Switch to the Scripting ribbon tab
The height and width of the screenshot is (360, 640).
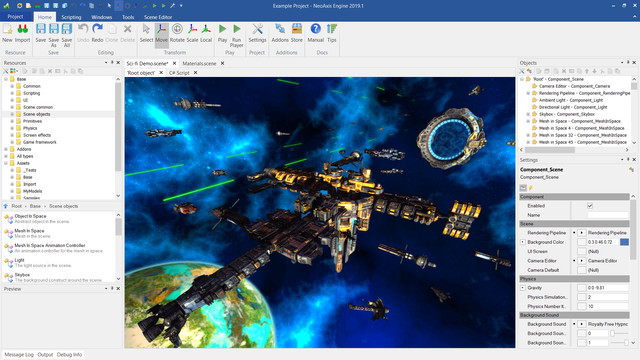click(x=71, y=17)
